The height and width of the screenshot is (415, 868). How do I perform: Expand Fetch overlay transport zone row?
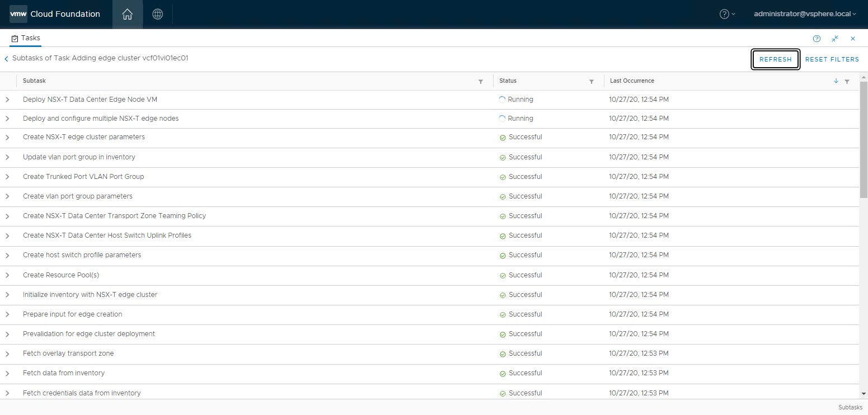click(7, 353)
